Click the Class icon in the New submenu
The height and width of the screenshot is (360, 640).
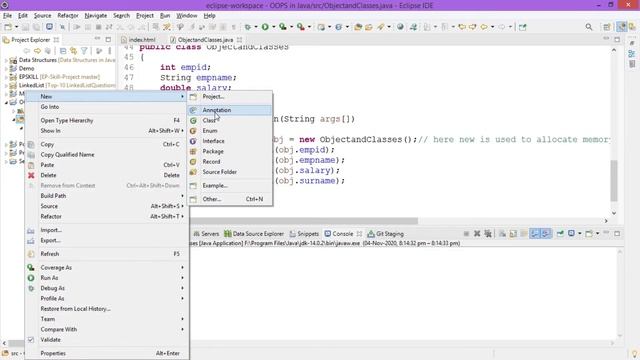point(193,120)
